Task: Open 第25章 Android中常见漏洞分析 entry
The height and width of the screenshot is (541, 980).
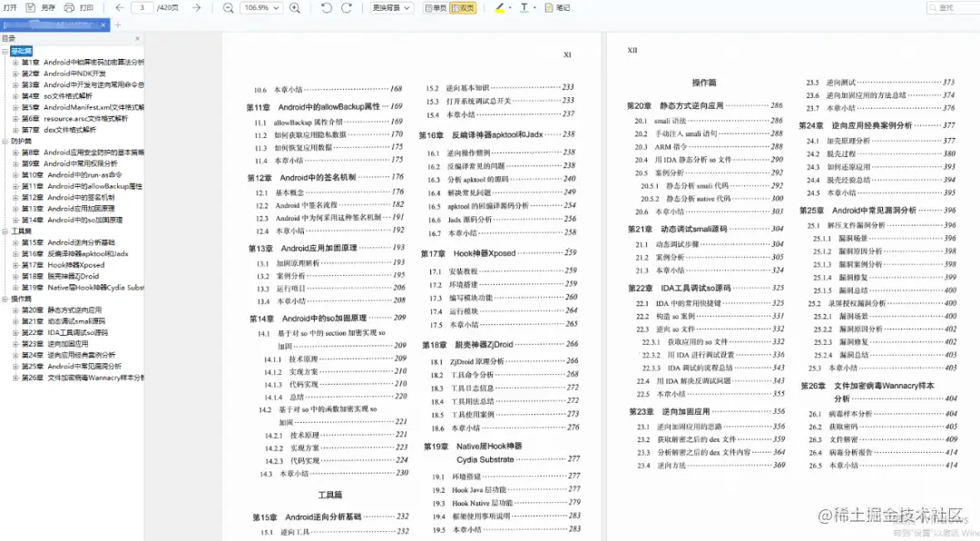Action: pos(72,367)
